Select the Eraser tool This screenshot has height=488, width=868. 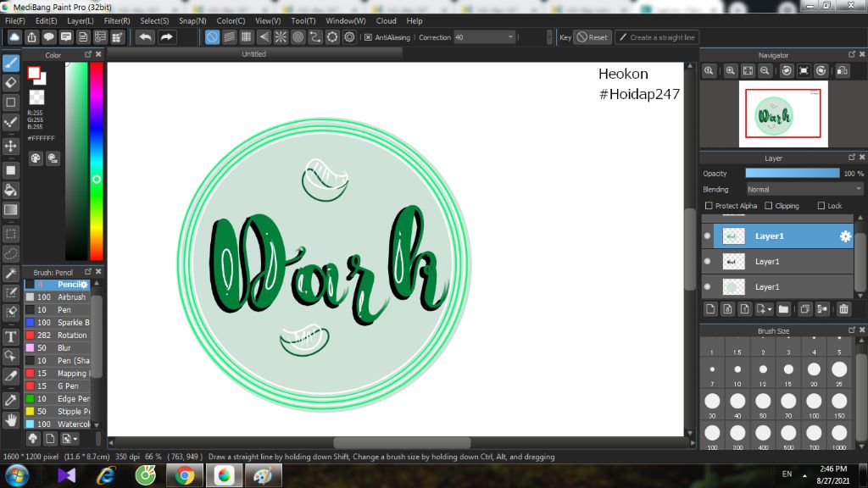[10, 83]
